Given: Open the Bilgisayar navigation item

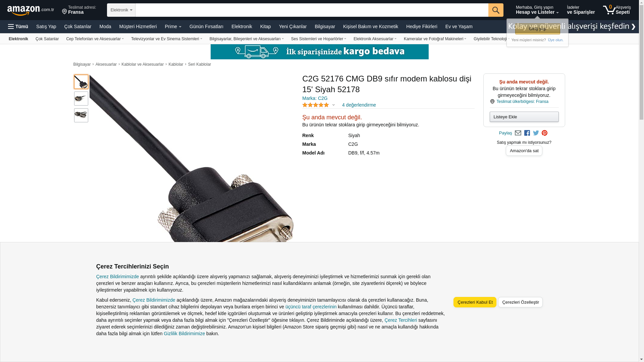Looking at the screenshot, I should click(325, 26).
